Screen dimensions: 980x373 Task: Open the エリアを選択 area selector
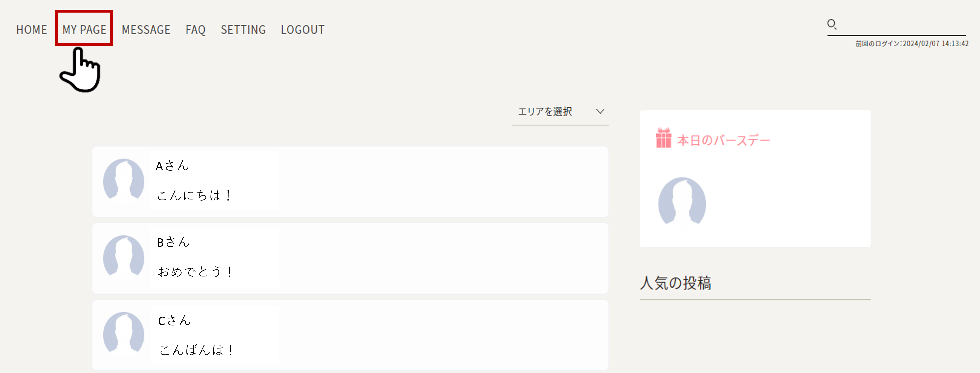(x=560, y=112)
